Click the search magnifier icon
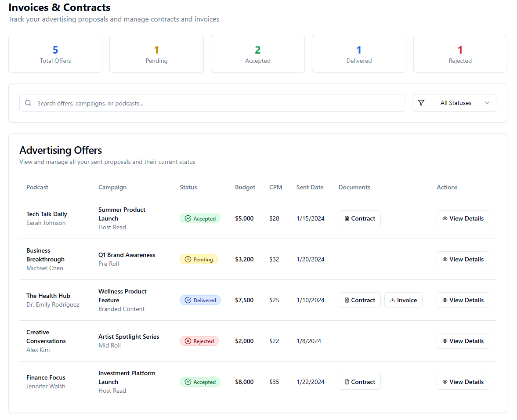517x420 pixels. tap(28, 103)
